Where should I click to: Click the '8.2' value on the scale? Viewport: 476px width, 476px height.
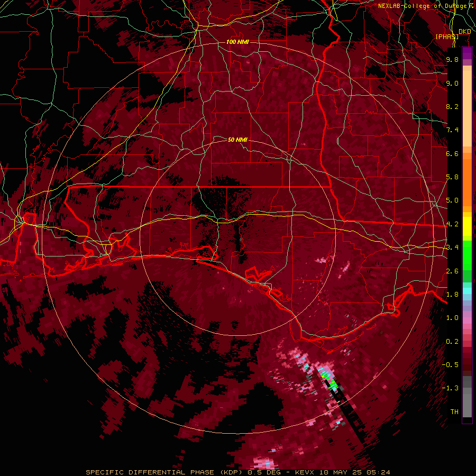[x=452, y=106]
